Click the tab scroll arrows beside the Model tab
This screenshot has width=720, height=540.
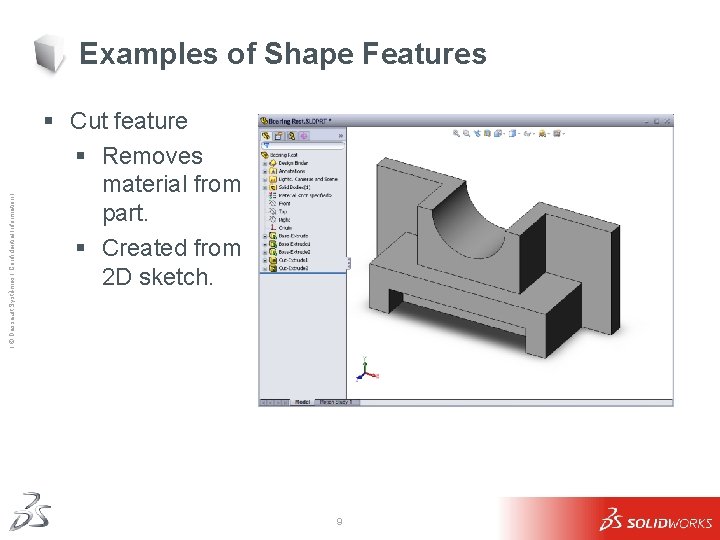pos(274,402)
